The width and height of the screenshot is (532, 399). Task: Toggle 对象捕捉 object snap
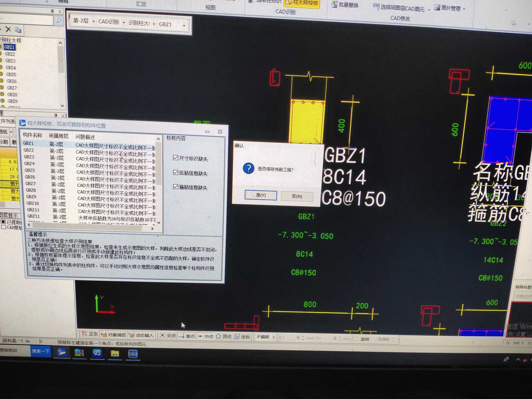tap(113, 335)
